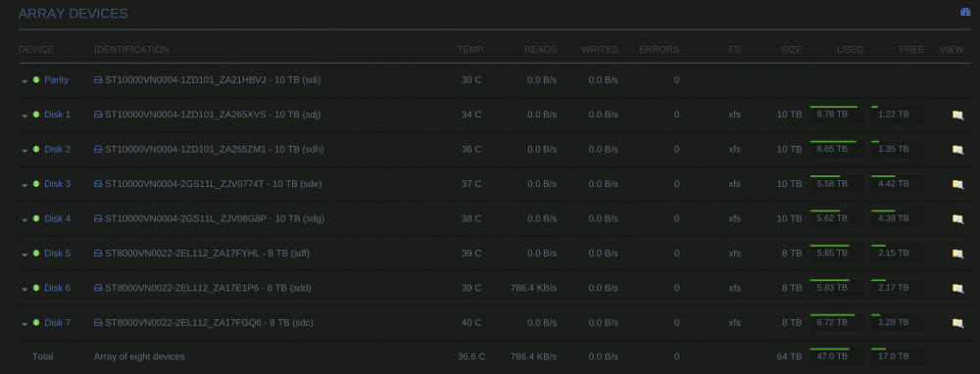Click the READS column header
Image resolution: width=980 pixels, height=374 pixels.
[540, 49]
